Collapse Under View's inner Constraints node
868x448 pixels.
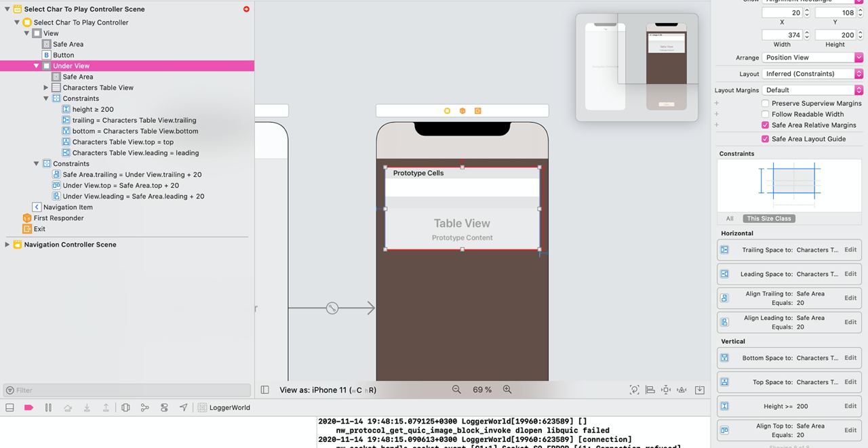point(45,98)
